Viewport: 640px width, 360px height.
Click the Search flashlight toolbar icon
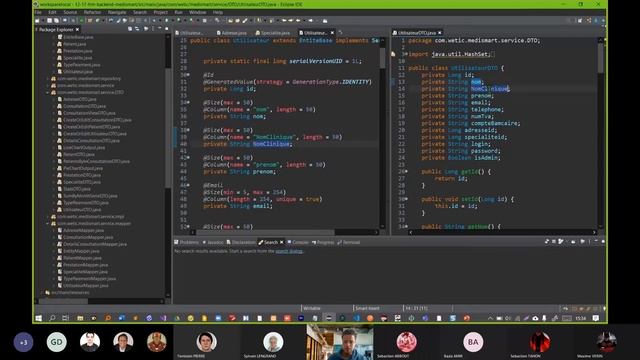click(245, 20)
